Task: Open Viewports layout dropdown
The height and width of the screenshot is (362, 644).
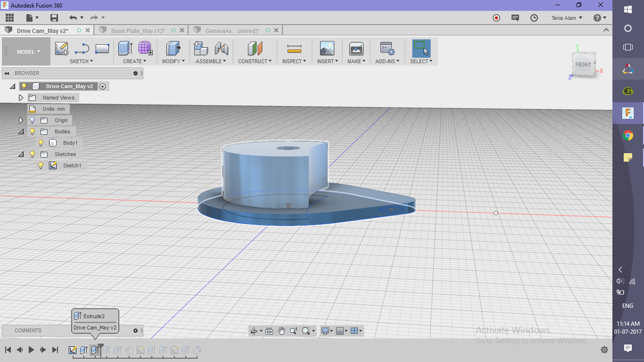Action: (357, 331)
